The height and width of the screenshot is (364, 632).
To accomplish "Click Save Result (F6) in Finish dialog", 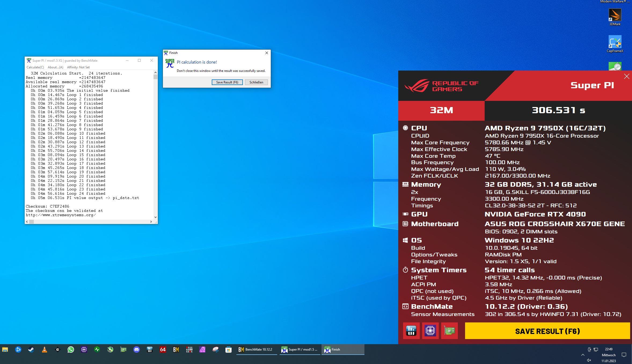I will point(227,82).
